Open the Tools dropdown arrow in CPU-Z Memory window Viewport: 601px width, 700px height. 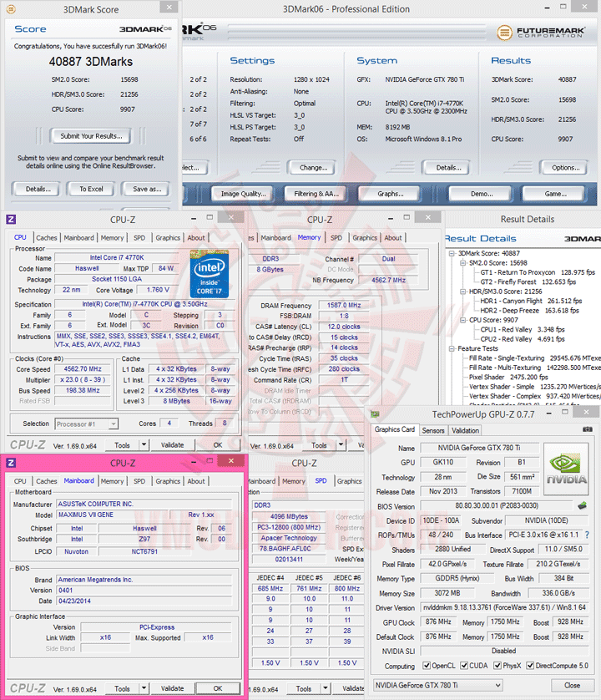pos(341,444)
